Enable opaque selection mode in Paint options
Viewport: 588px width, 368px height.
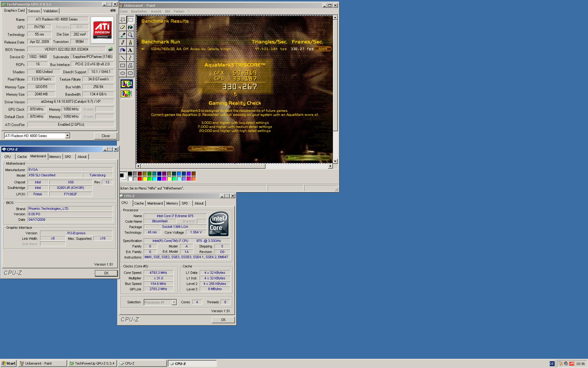(x=126, y=84)
